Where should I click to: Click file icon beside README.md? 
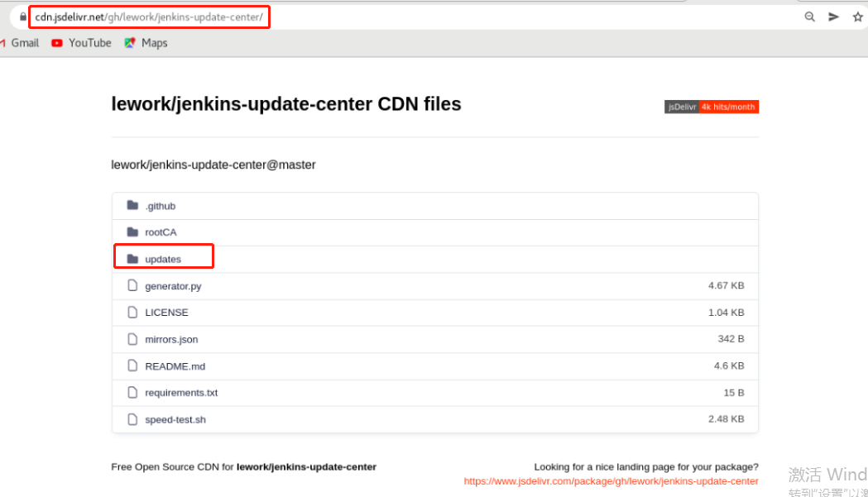coord(132,366)
